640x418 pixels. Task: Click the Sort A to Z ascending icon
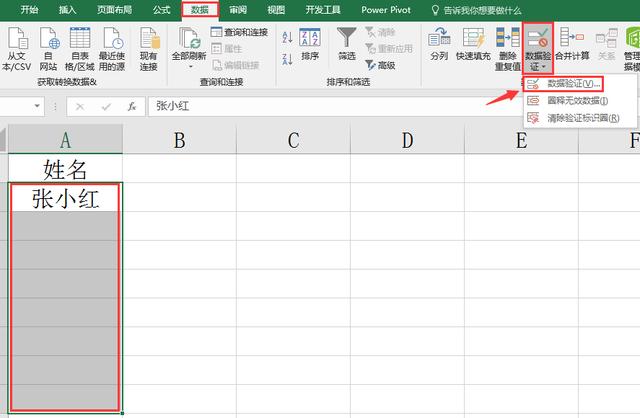(287, 35)
